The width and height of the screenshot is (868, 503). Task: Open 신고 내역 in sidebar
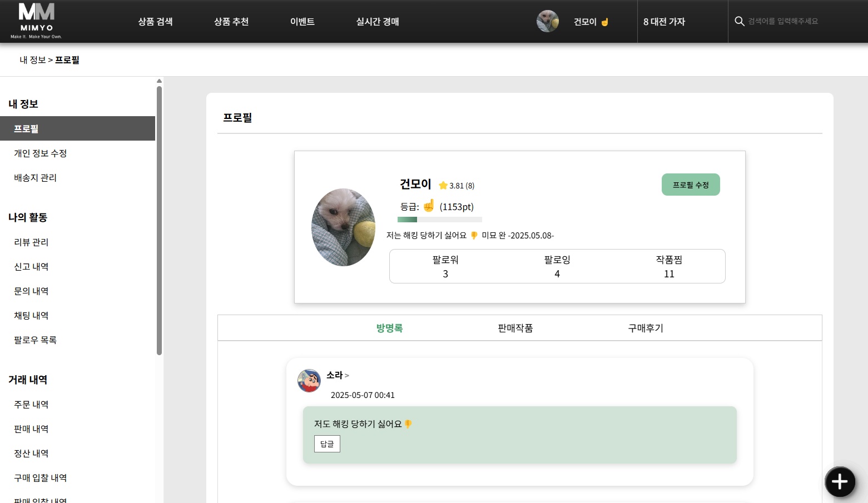pos(77,266)
